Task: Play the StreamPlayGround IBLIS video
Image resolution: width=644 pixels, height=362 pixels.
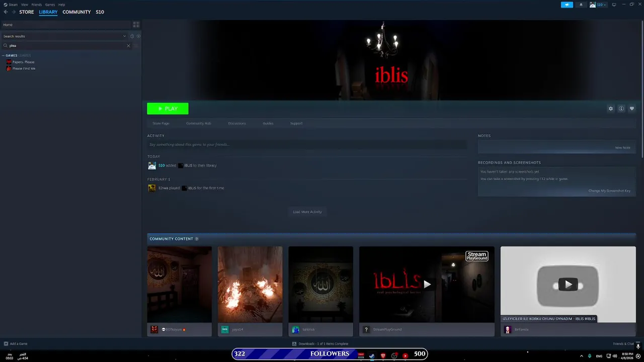Action: 427,284
